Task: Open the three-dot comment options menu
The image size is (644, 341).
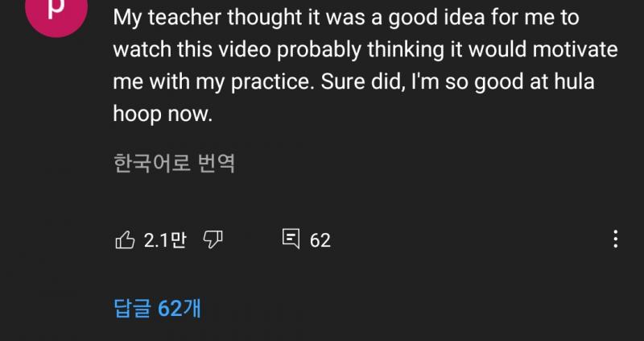Action: (615, 239)
